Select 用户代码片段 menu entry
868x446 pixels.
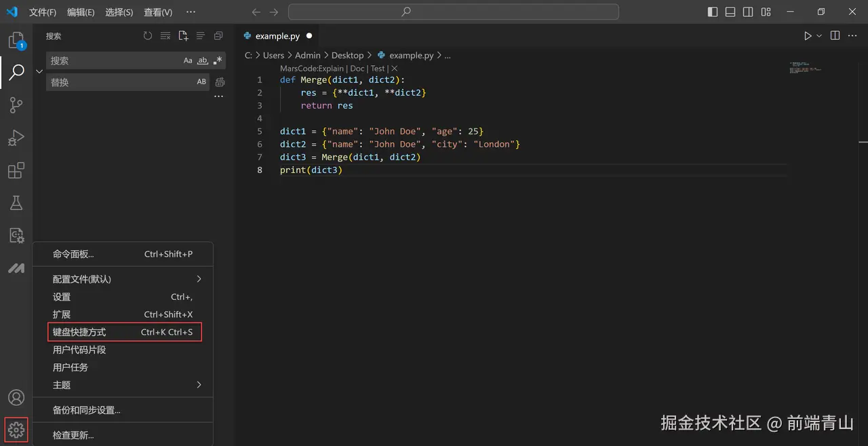[x=123, y=350]
